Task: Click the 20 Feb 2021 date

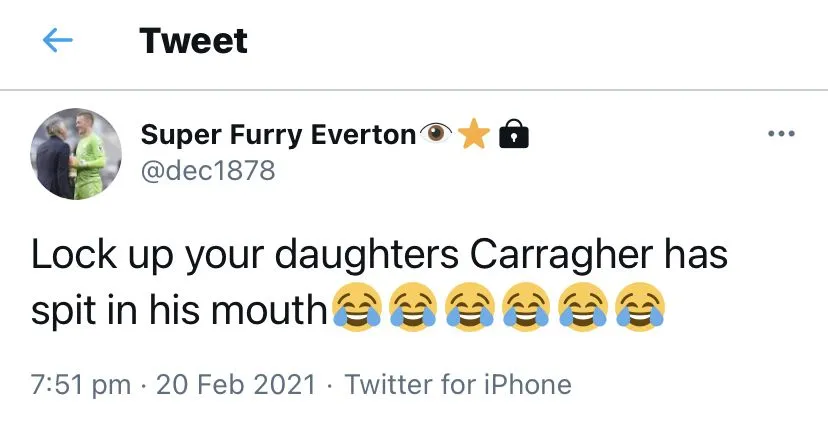Action: click(236, 385)
